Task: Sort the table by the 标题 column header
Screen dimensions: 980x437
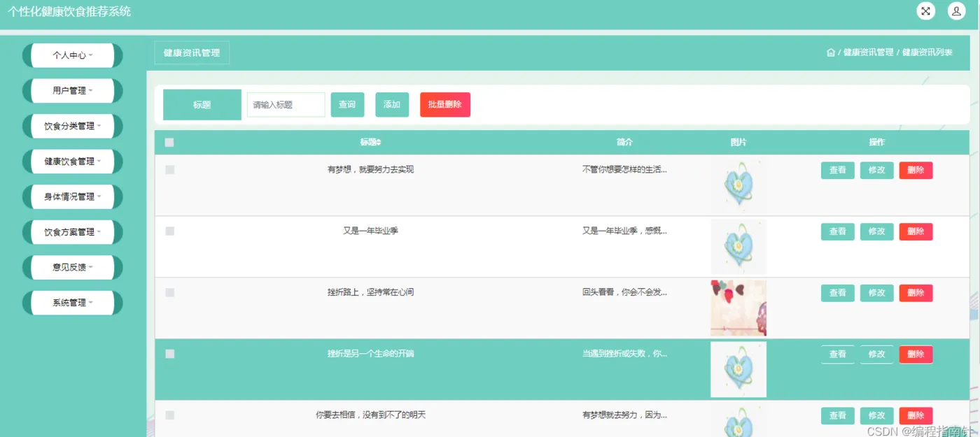Action: [x=370, y=143]
